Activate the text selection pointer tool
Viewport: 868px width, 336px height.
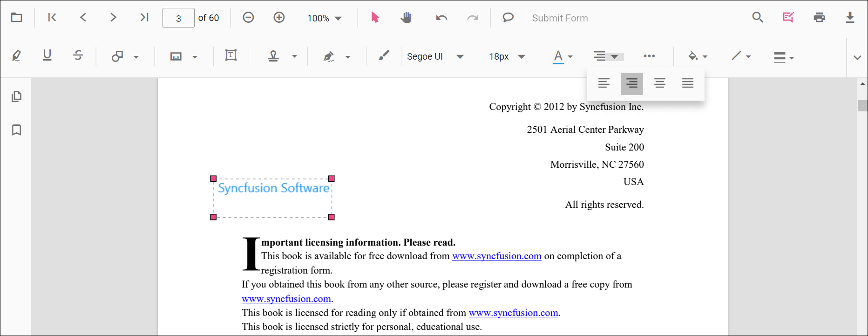(x=375, y=18)
